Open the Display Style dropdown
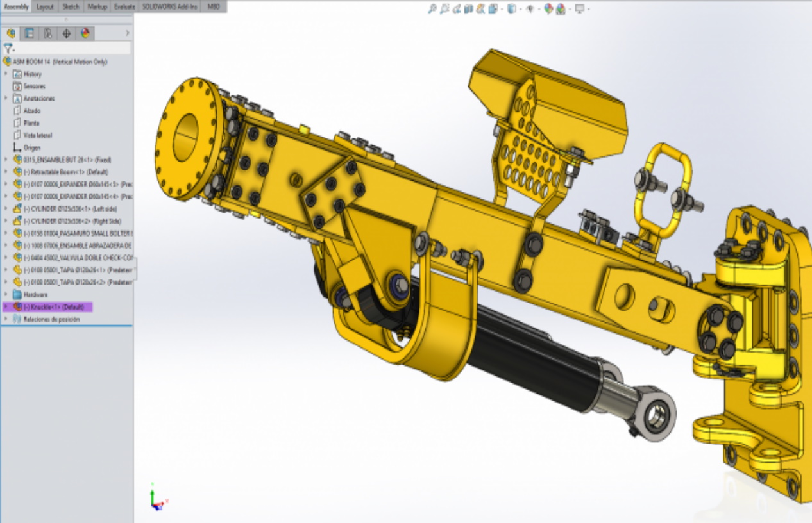 point(512,9)
